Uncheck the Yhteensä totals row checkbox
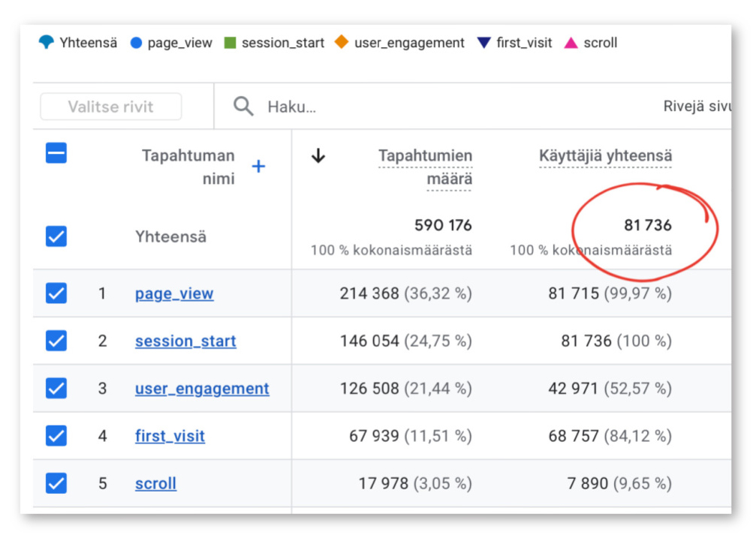This screenshot has height=535, width=756. point(56,237)
